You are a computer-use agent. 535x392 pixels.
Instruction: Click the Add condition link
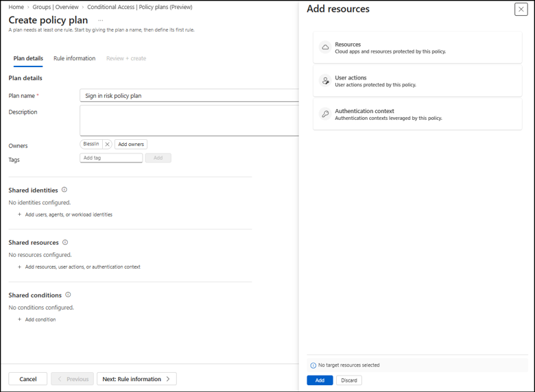click(x=40, y=319)
